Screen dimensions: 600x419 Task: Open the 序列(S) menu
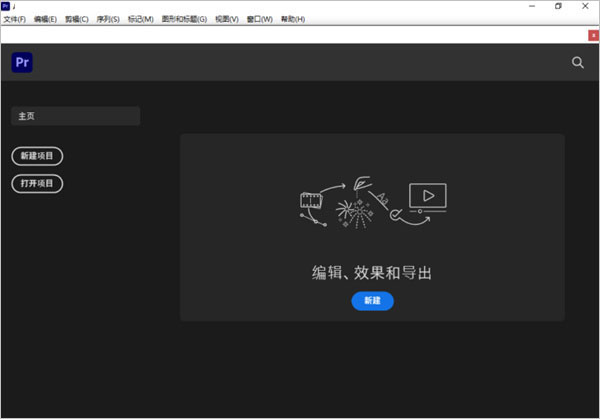(x=108, y=19)
